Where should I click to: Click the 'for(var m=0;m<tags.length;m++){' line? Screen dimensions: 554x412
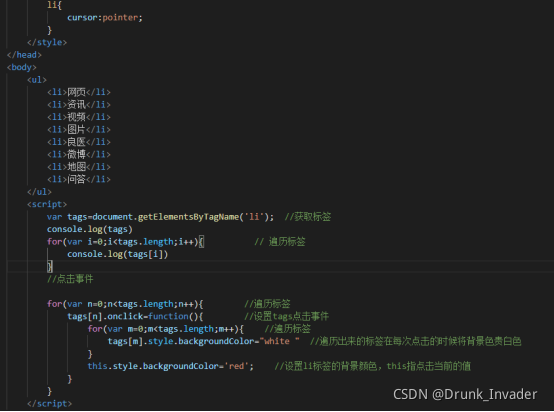[x=166, y=329]
